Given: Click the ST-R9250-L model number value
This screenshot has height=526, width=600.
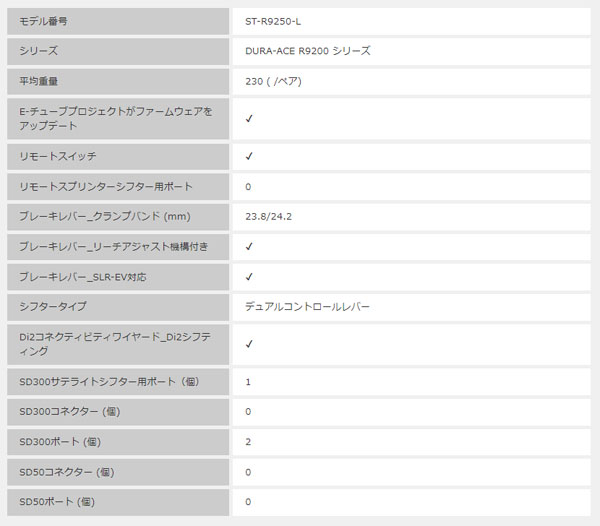Looking at the screenshot, I should click(x=273, y=21).
